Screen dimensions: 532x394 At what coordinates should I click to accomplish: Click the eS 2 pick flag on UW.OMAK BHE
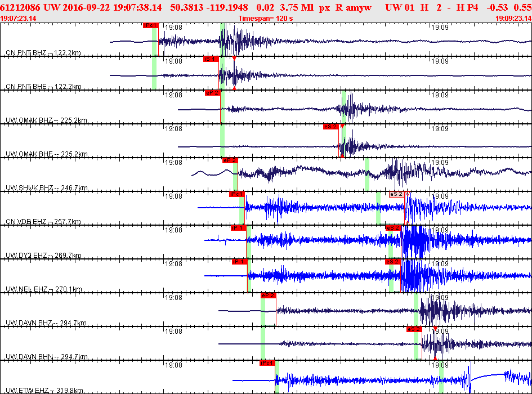pyautogui.click(x=331, y=127)
